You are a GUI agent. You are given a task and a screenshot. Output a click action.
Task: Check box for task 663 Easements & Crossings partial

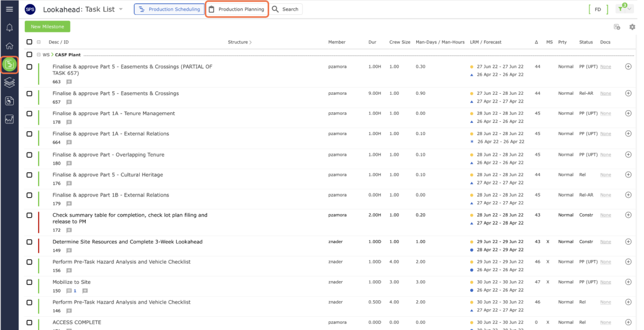pyautogui.click(x=29, y=67)
